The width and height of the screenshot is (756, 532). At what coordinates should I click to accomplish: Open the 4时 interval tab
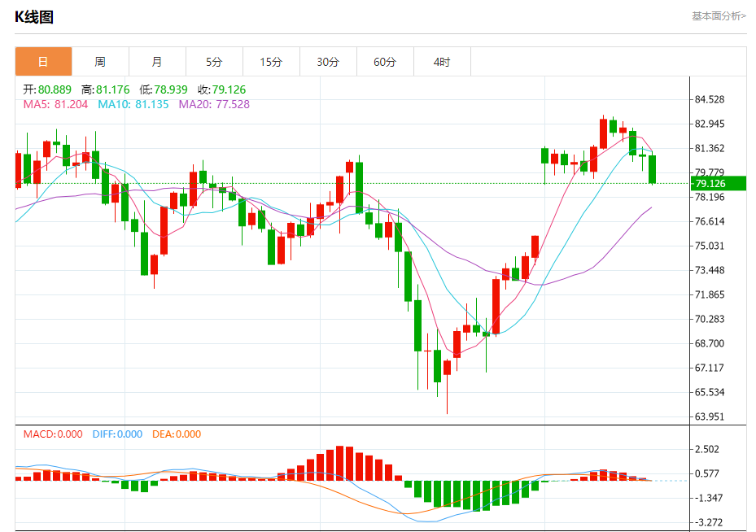[x=442, y=62]
